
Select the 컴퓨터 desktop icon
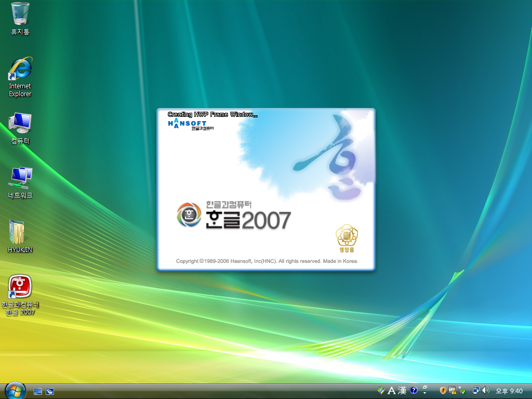tap(20, 129)
